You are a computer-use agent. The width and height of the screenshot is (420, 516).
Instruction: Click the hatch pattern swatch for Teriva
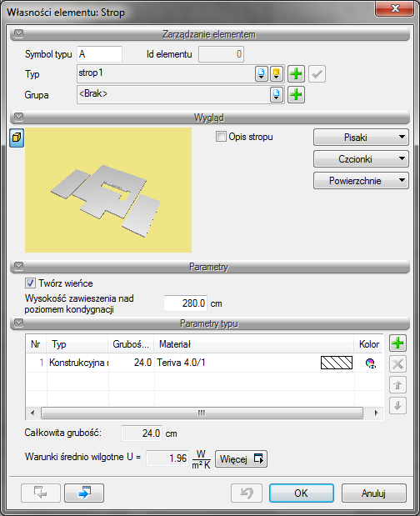pos(337,363)
